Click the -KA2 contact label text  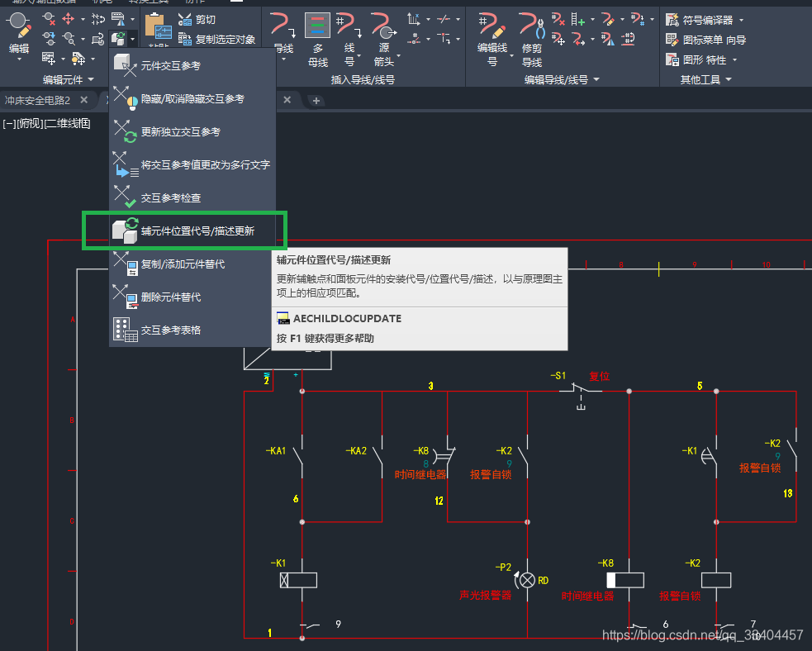tap(356, 451)
